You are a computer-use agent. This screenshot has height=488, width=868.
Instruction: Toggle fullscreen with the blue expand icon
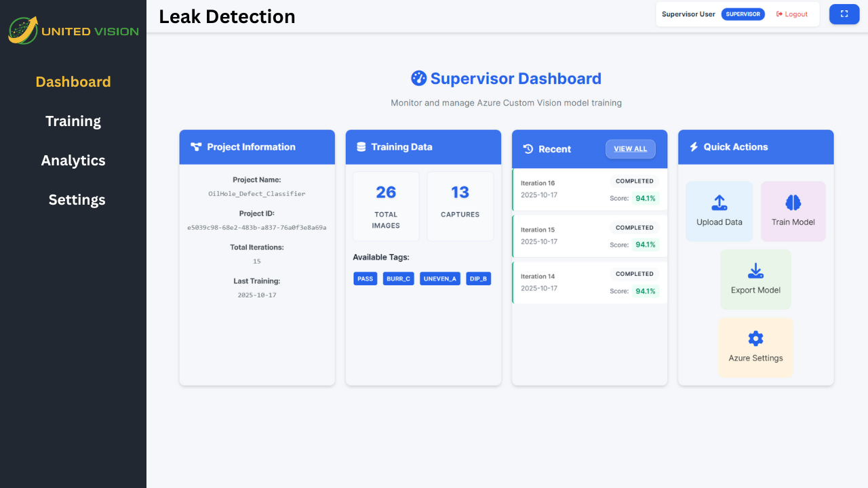click(x=844, y=14)
